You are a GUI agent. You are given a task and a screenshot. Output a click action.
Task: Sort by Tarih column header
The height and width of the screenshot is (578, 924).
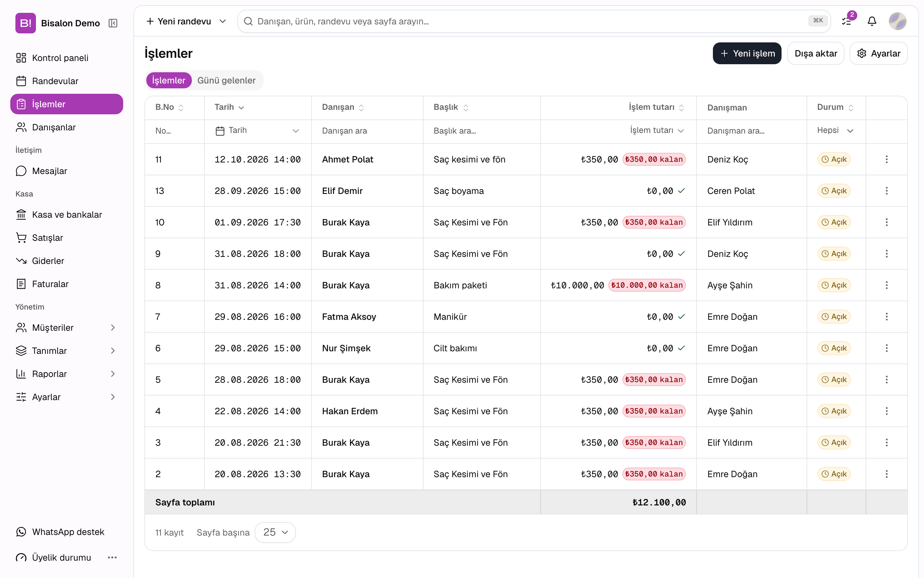pyautogui.click(x=229, y=108)
